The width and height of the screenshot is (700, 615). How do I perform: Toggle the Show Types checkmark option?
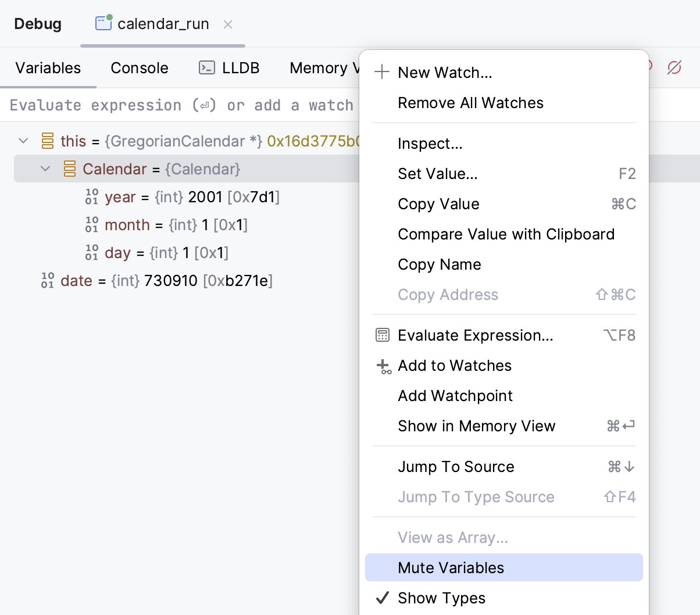pos(441,598)
